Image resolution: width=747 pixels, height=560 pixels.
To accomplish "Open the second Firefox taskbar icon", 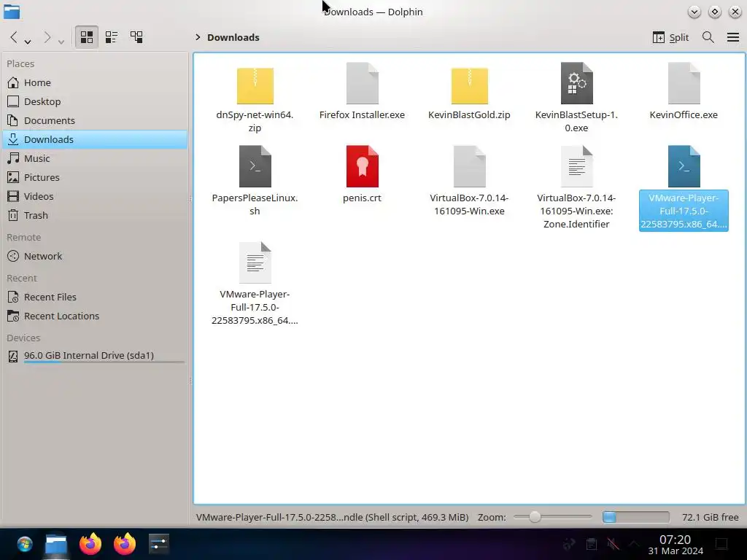I will [x=125, y=544].
